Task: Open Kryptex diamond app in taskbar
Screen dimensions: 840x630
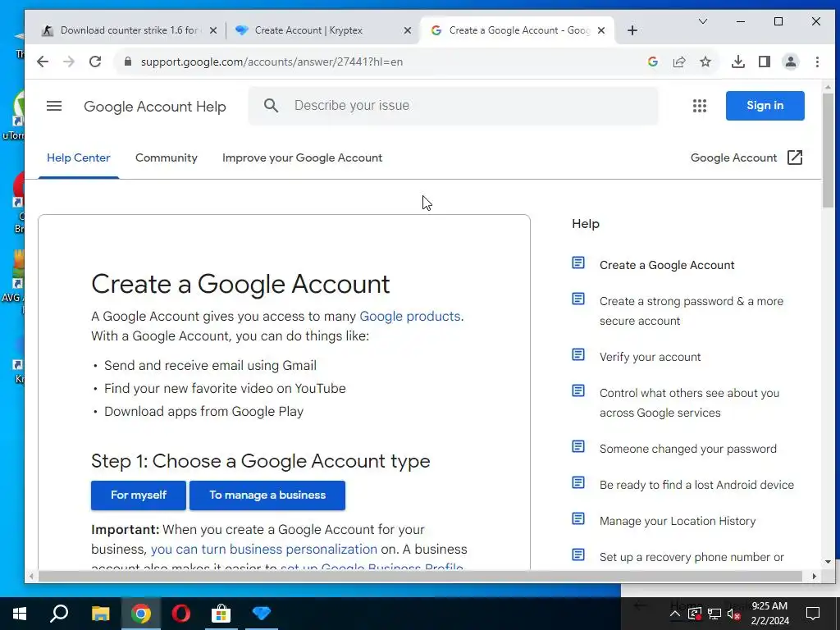Action: tap(262, 614)
